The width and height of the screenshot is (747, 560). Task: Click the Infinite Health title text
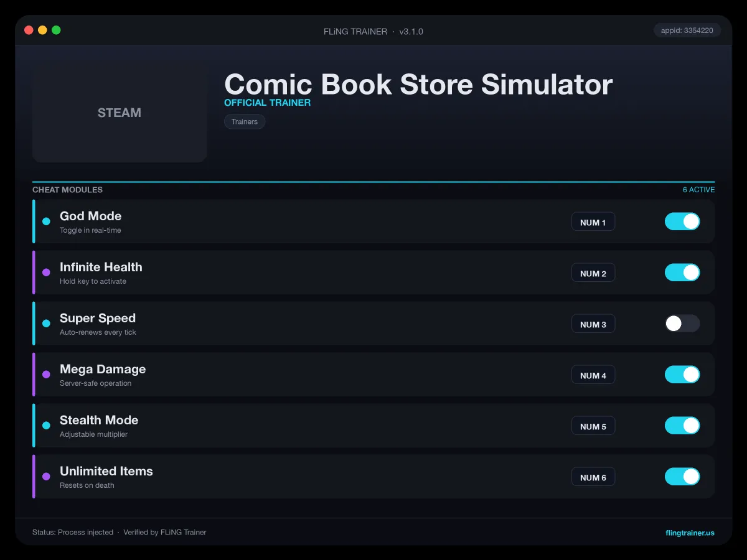point(101,267)
